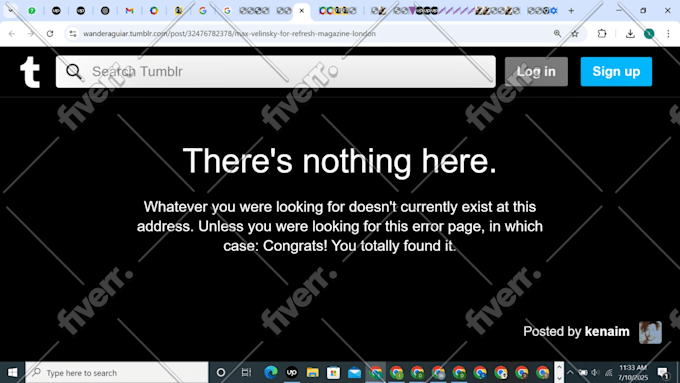Viewport: 680px width, 383px height.
Task: Open the taskbar clock and date
Action: coord(633,373)
